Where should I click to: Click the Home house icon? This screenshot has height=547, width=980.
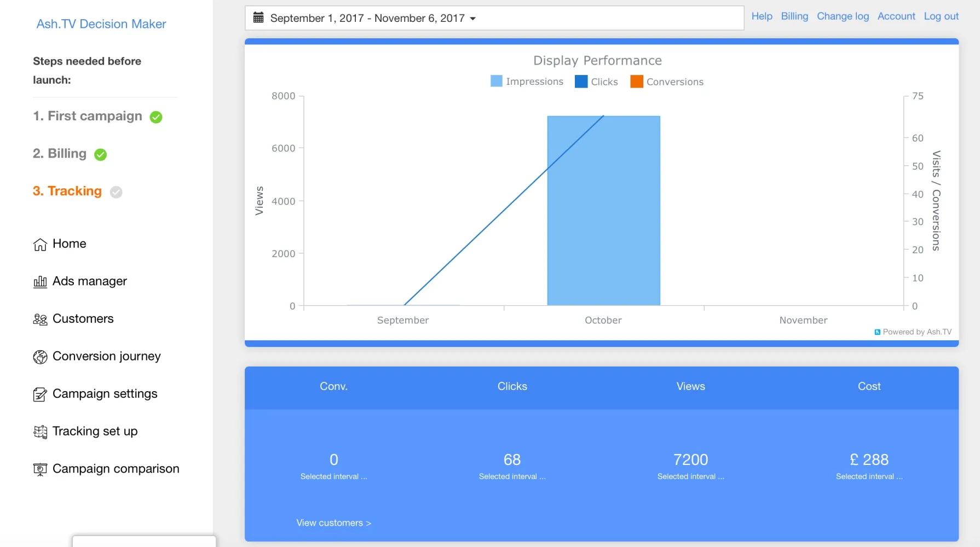coord(40,245)
